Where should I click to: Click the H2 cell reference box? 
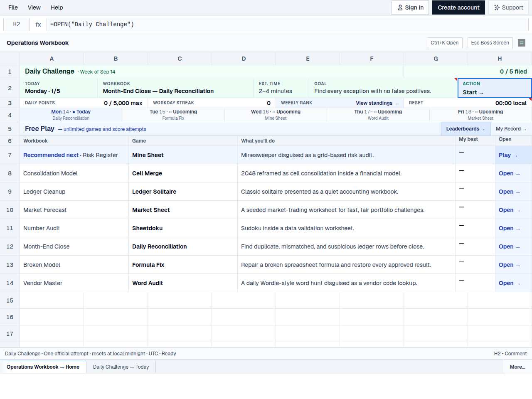[x=17, y=25]
